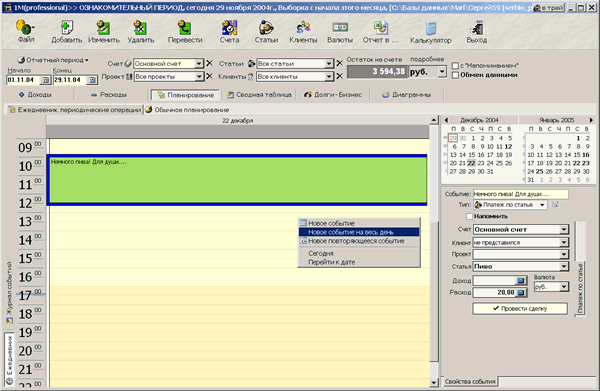Image resolution: width=600 pixels, height=391 pixels.
Task: Click the подробнее link above balance
Action: click(x=427, y=59)
